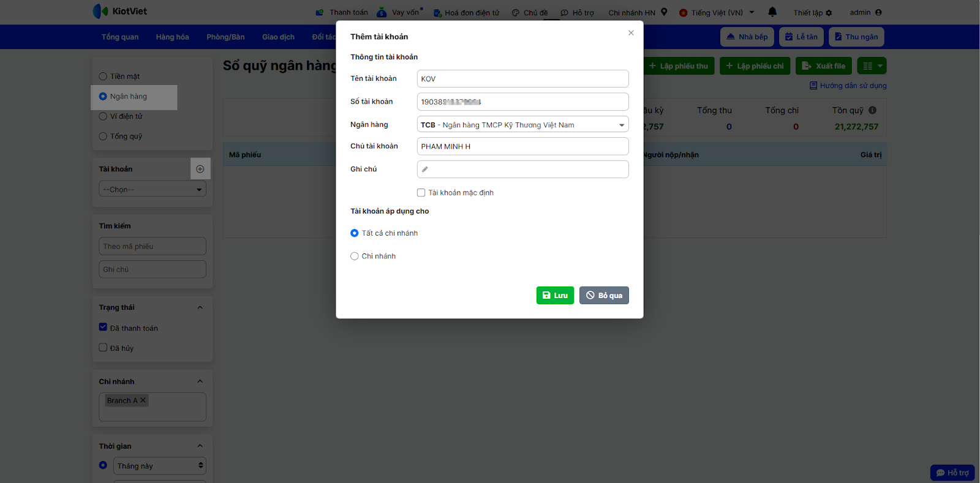The height and width of the screenshot is (483, 980).
Task: Check the Tài khoản mặc định checkbox
Action: point(421,193)
